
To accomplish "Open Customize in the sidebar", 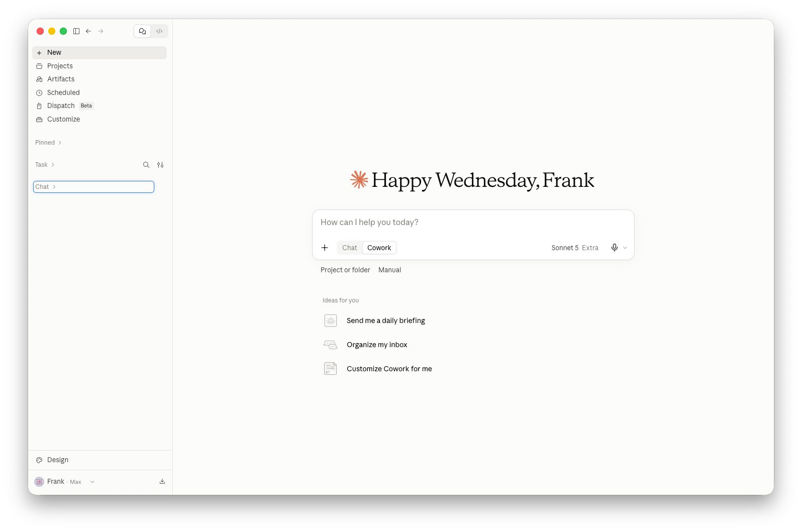I will (99, 119).
